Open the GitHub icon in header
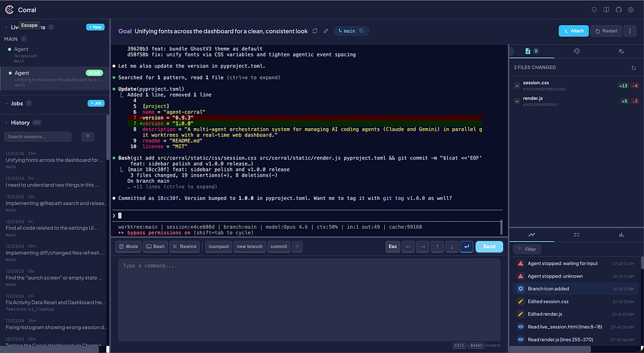The height and width of the screenshot is (353, 644). 619,10
